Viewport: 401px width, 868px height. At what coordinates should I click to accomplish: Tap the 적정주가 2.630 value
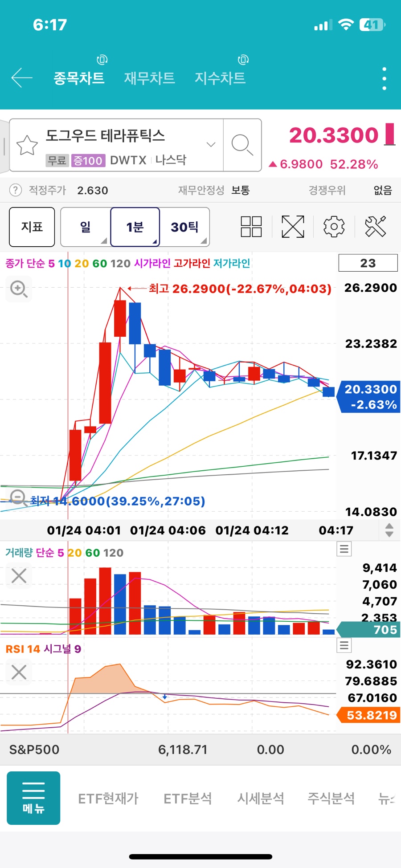93,191
